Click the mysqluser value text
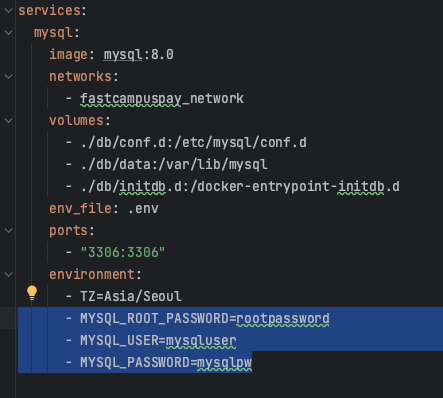The image size is (443, 398). pyautogui.click(x=201, y=341)
